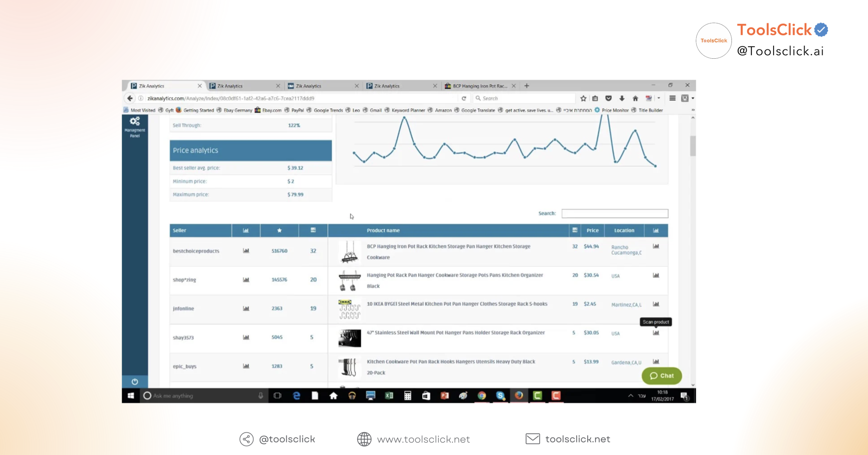Click the power/logout icon at sidebar bottom
Screen dimensions: 868x455
point(135,381)
